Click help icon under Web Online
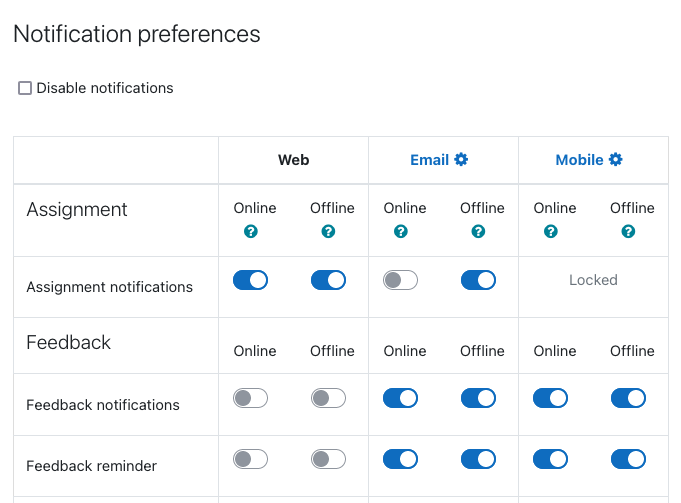This screenshot has height=503, width=681. (x=251, y=231)
